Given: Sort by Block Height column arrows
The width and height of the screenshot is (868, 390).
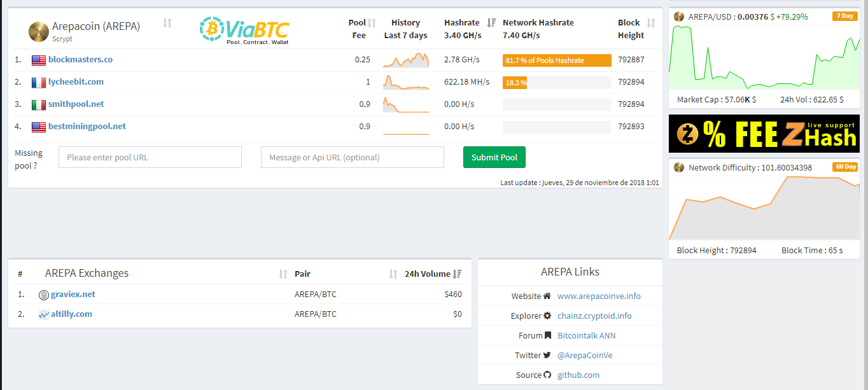Looking at the screenshot, I should 651,23.
